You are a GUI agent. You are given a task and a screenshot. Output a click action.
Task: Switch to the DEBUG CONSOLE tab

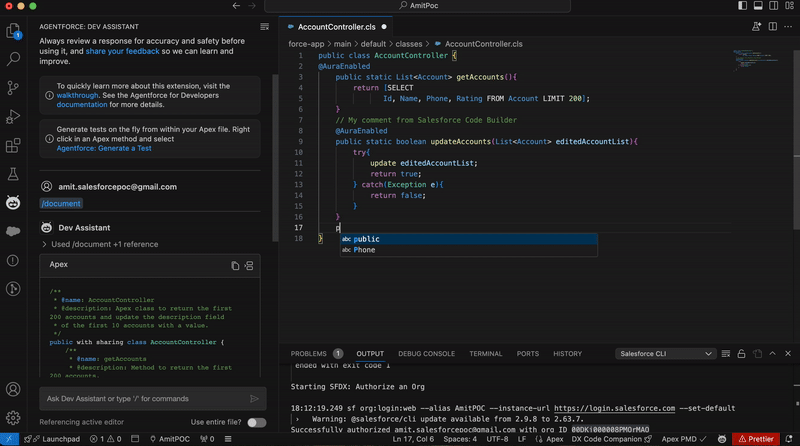coord(427,354)
